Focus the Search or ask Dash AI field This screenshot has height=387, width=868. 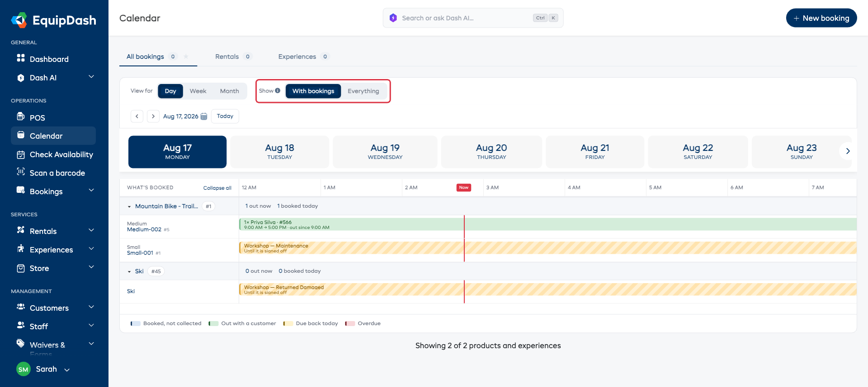(473, 18)
